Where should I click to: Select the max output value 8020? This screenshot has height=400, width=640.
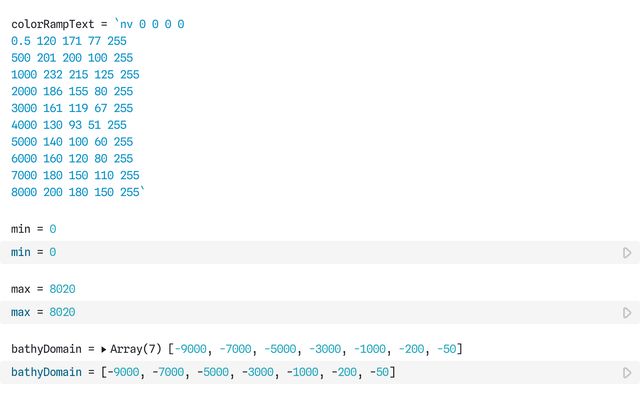pos(62,289)
